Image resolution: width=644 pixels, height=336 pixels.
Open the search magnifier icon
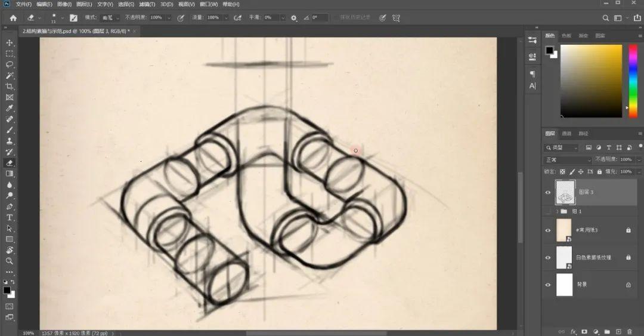(605, 18)
